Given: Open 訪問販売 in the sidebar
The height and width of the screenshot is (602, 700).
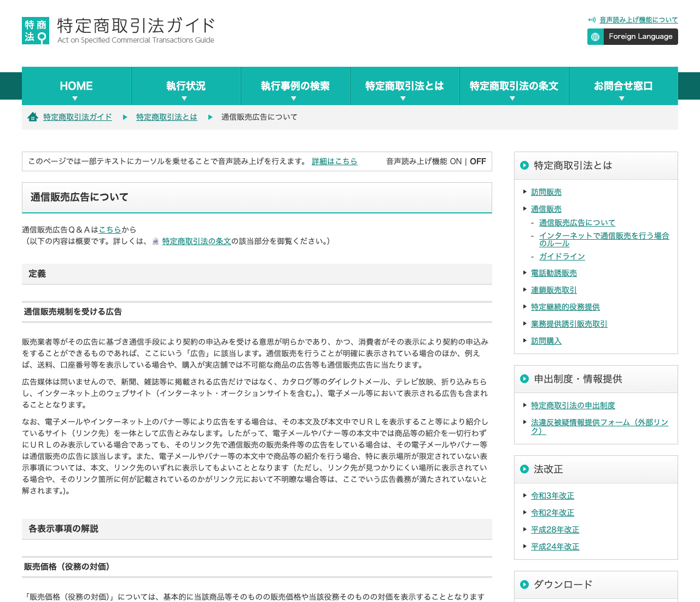Looking at the screenshot, I should tap(546, 192).
